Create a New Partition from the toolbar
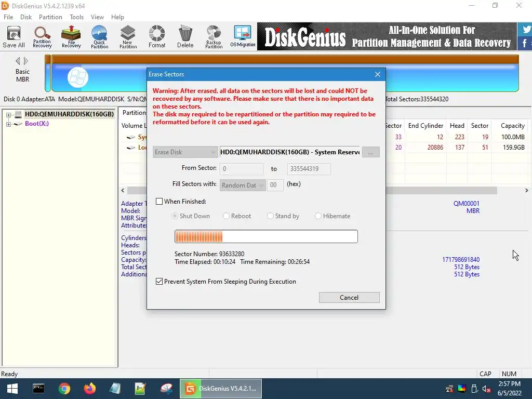The height and width of the screenshot is (399, 532). pyautogui.click(x=128, y=36)
